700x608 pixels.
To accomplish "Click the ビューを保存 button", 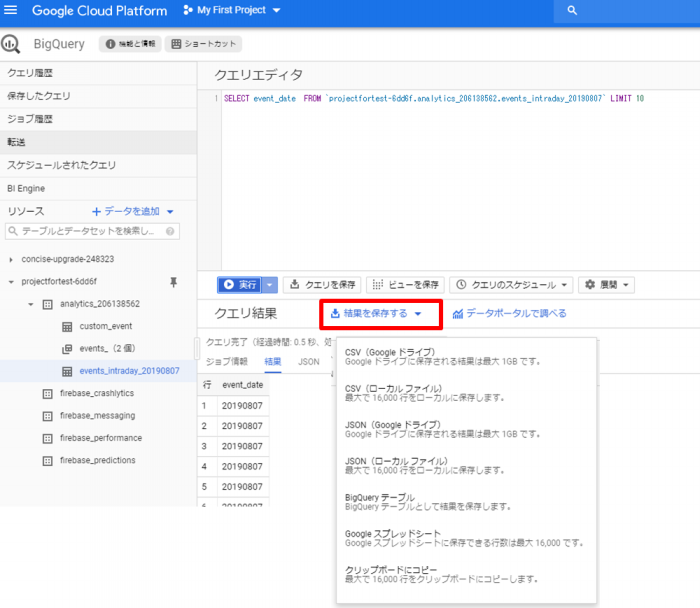I will pos(405,285).
